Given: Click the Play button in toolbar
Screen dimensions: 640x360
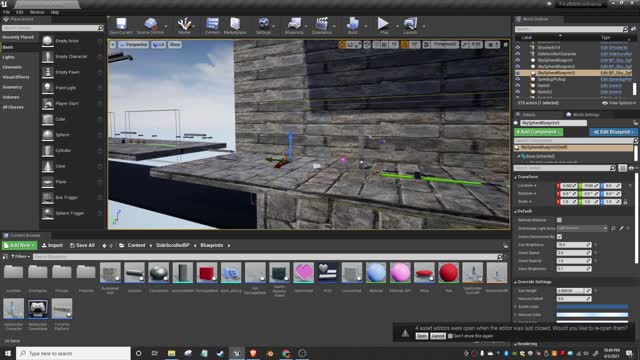Looking at the screenshot, I should point(383,26).
